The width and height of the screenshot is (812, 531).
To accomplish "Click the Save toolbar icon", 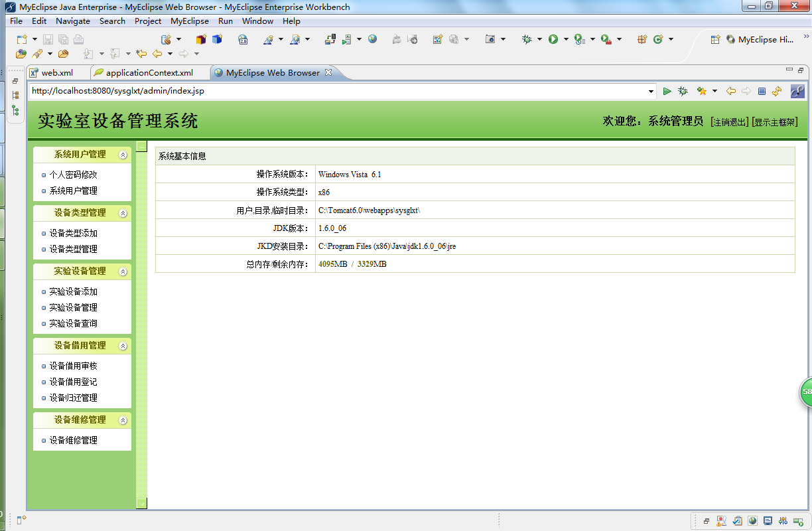I will (48, 40).
